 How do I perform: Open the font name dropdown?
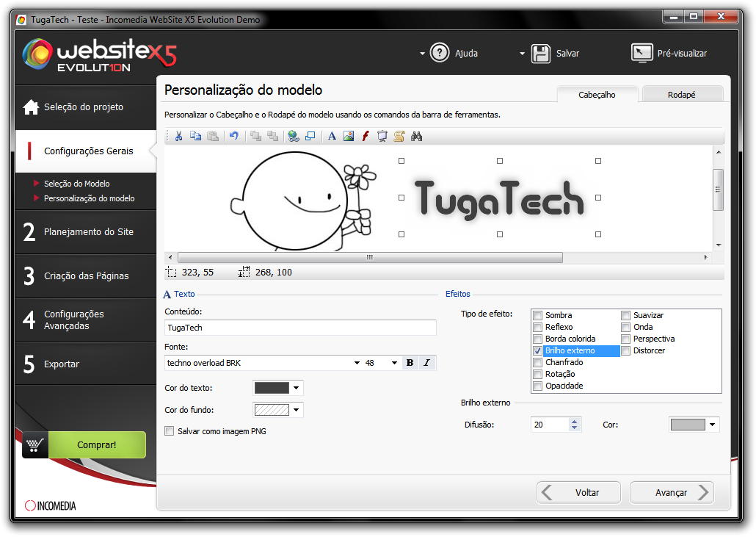pos(357,363)
